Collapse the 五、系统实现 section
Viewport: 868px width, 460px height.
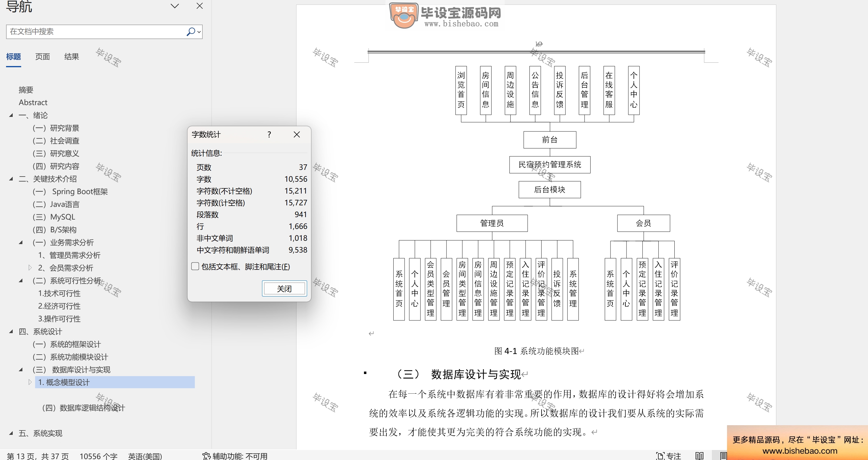(x=11, y=433)
